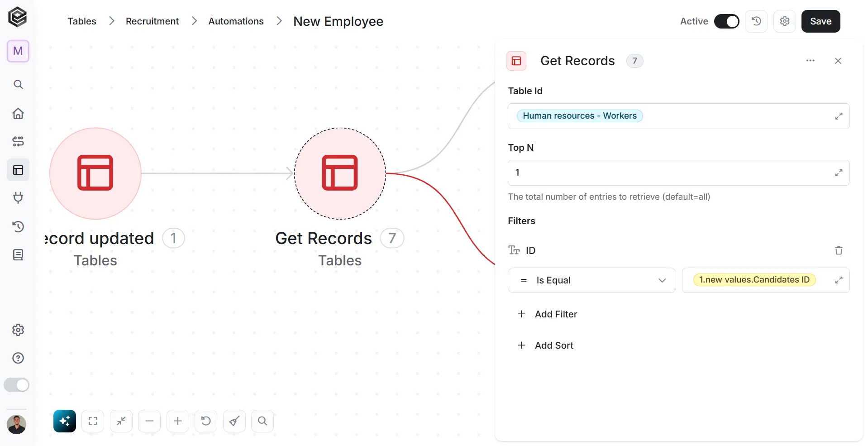868x446 pixels.
Task: Close the Get Records panel
Action: [x=838, y=61]
